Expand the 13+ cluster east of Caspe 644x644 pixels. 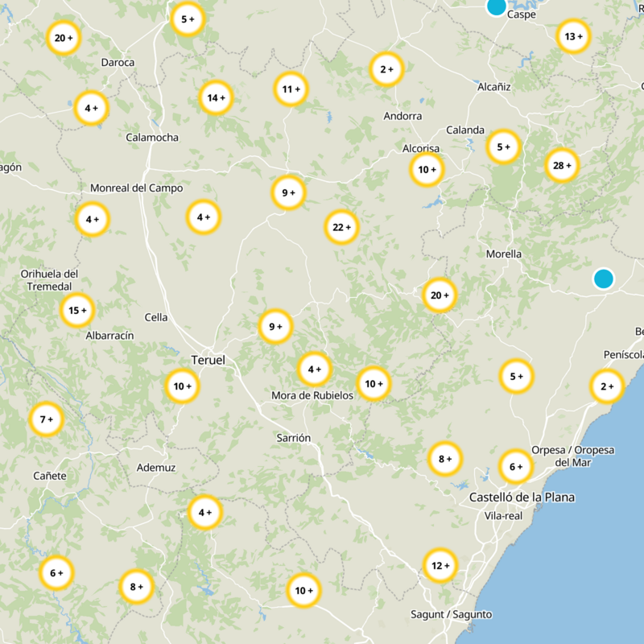point(573,36)
